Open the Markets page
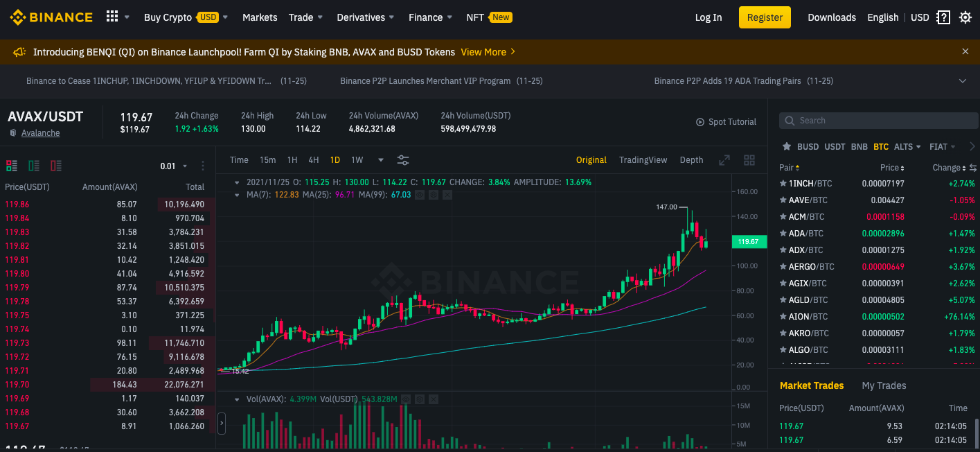 260,17
